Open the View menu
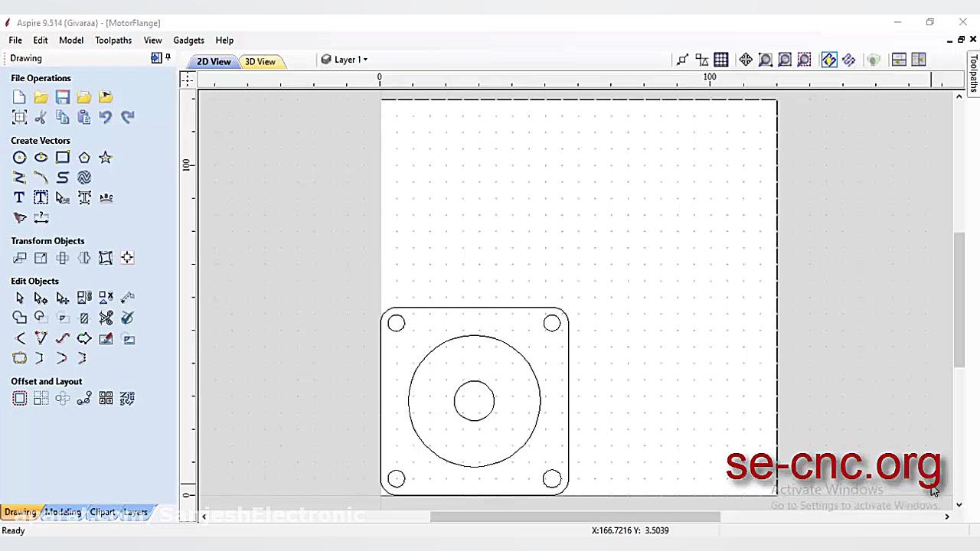Image resolution: width=980 pixels, height=551 pixels. (152, 41)
